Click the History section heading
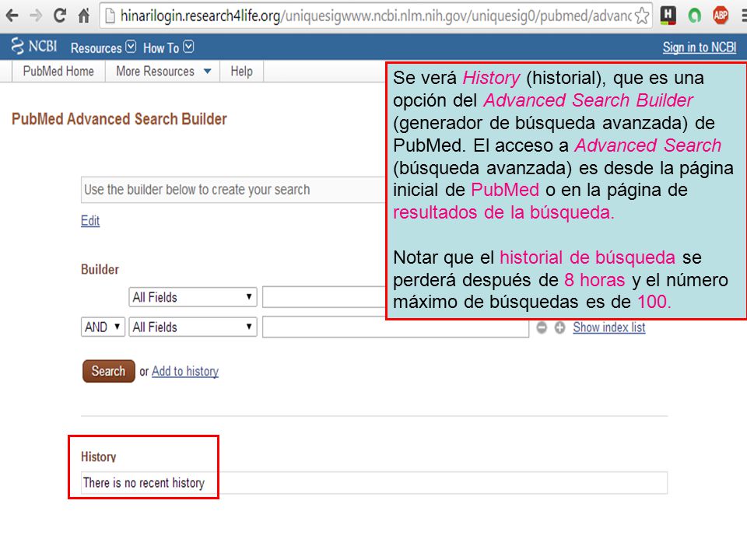Image resolution: width=747 pixels, height=560 pixels. tap(99, 457)
